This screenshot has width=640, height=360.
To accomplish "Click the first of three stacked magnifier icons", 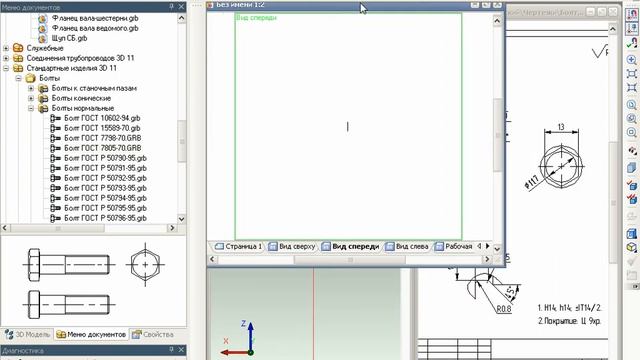I will pos(631,105).
